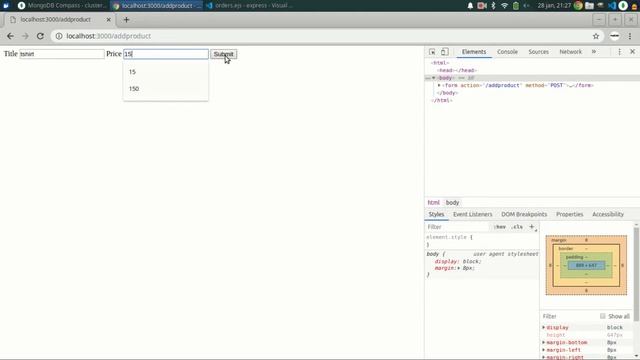The height and width of the screenshot is (360, 640).
Task: Toggle the device toolbar icon
Action: (444, 52)
